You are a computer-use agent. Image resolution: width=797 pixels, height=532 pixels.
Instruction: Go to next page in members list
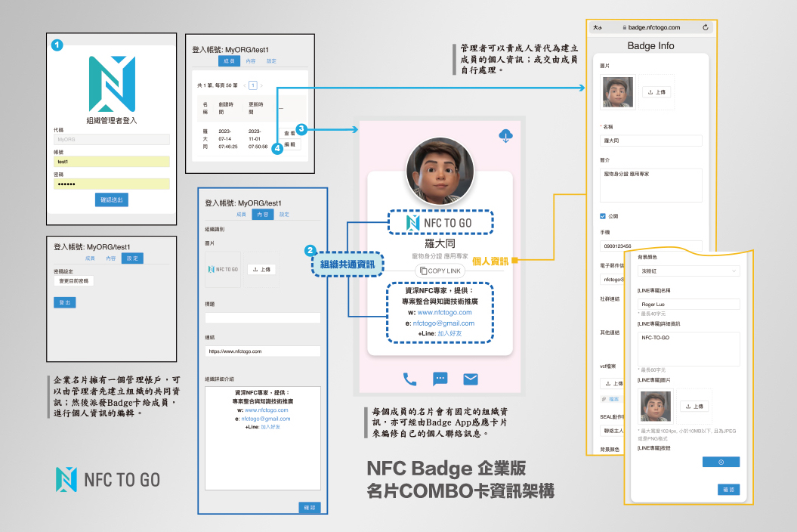tap(261, 85)
